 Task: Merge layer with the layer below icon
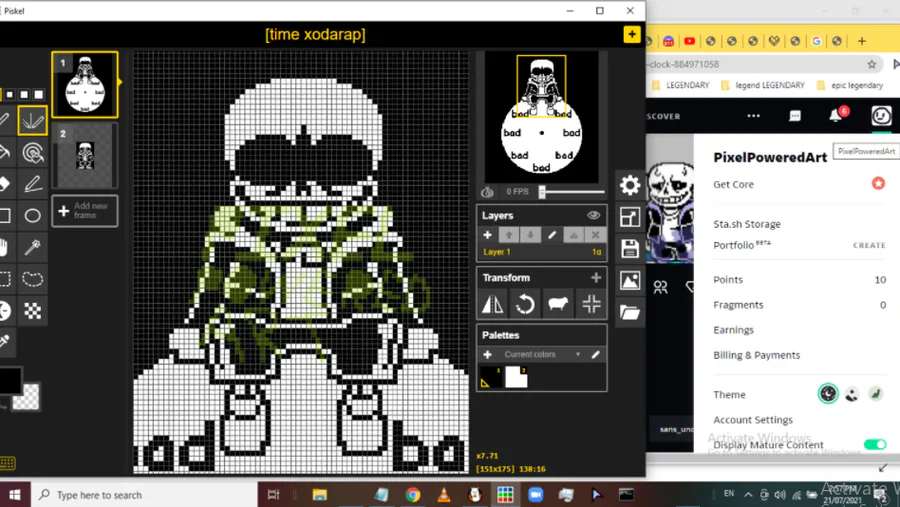(x=573, y=235)
